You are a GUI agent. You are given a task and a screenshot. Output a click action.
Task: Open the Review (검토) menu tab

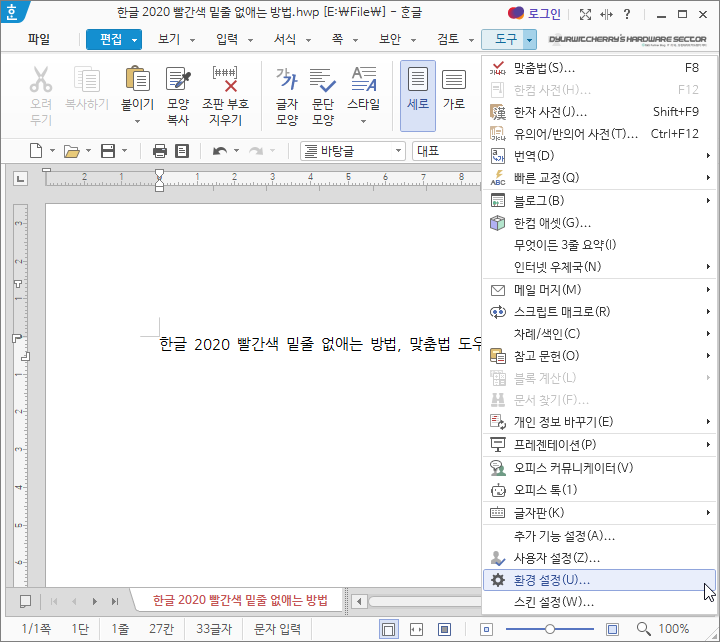coord(448,39)
